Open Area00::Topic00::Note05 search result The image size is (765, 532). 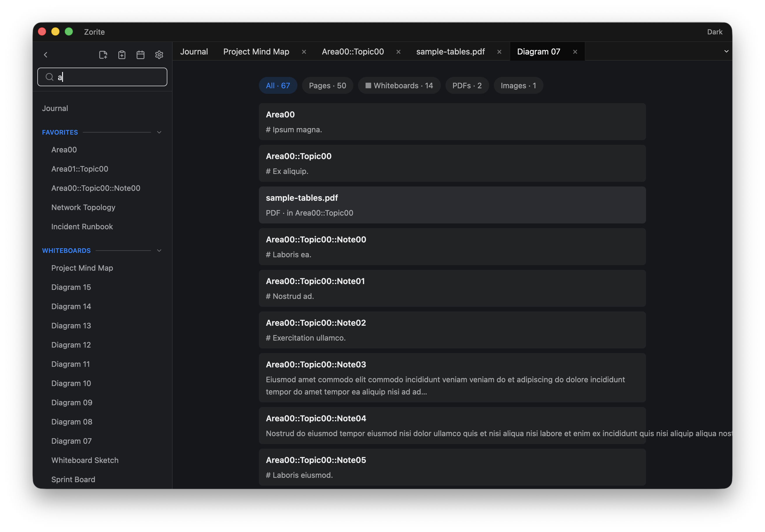pyautogui.click(x=452, y=467)
